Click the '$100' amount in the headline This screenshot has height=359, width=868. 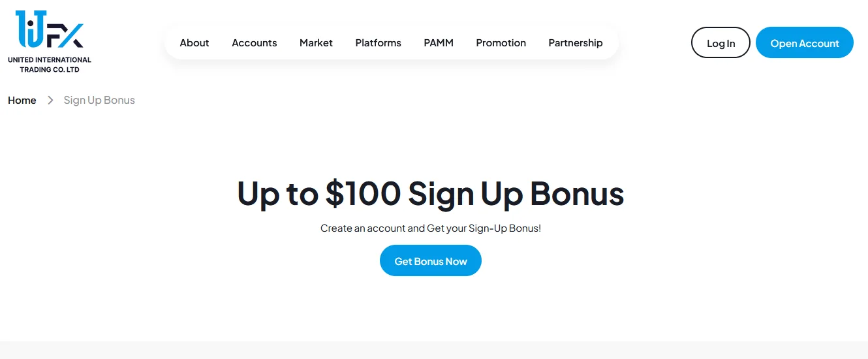tap(363, 193)
